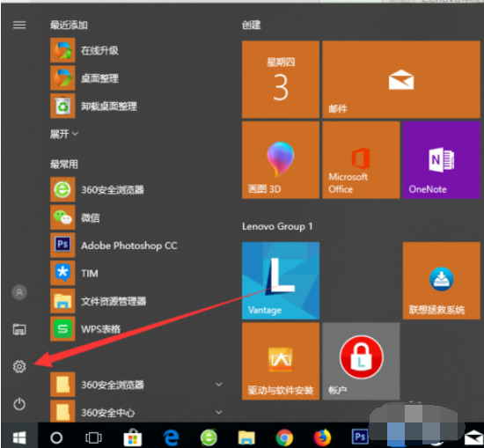Click the Lenovo Group 1 heading

[277, 226]
